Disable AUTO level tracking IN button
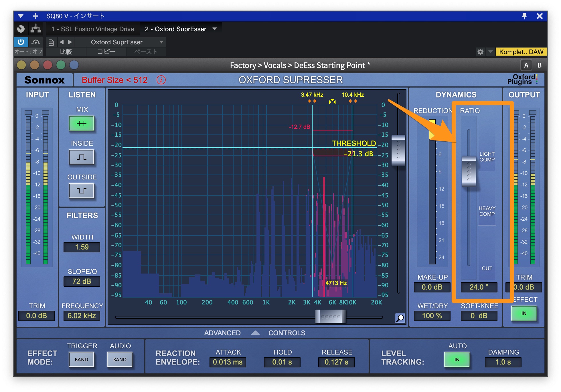Image resolution: width=561 pixels, height=392 pixels. click(457, 360)
